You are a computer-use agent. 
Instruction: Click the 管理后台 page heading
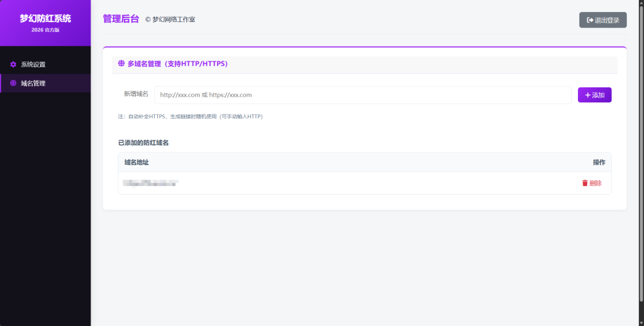coord(121,19)
